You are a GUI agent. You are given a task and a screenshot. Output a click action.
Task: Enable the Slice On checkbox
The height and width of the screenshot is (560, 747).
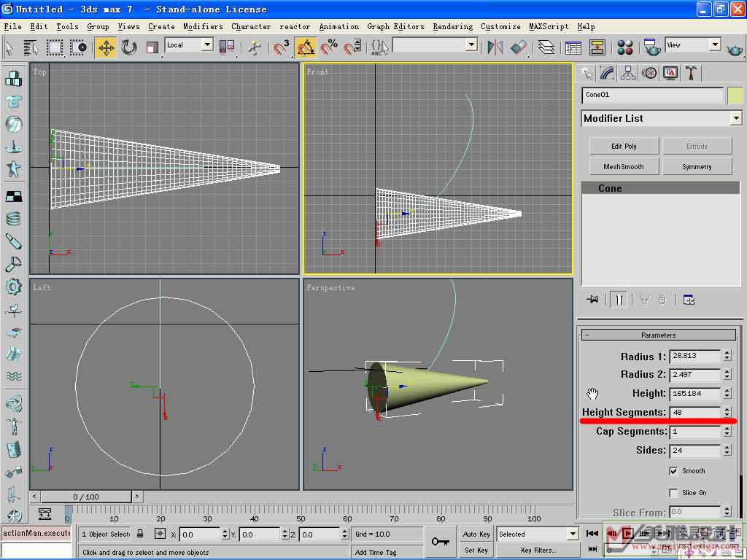(673, 493)
